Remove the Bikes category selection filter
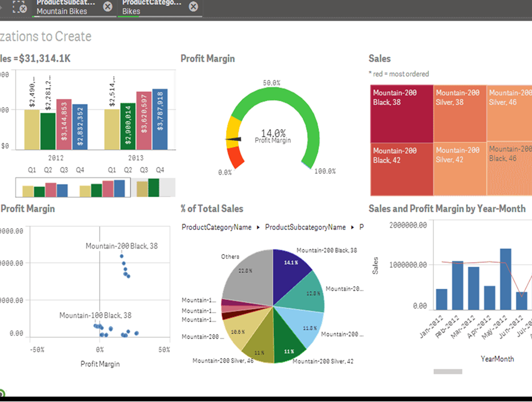Viewport: 532px width, 402px height. point(193,7)
